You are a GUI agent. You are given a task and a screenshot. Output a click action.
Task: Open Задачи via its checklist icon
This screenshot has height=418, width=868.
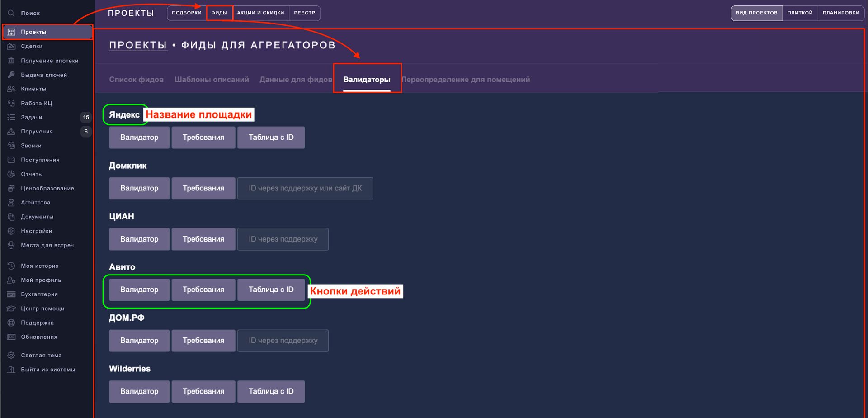[x=11, y=117]
